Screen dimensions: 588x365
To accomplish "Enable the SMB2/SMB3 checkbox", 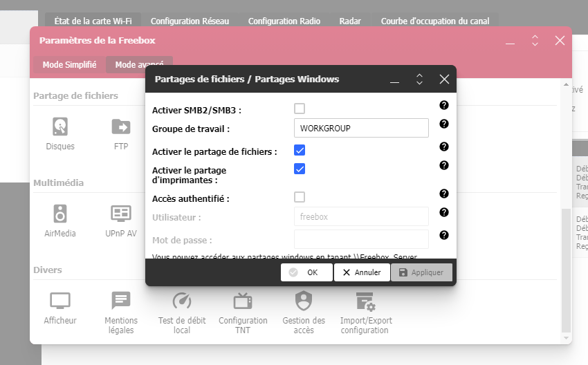I will click(300, 109).
